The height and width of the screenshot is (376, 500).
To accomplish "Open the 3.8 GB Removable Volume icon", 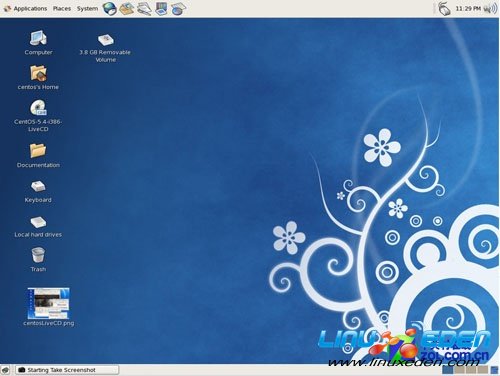I will tap(106, 40).
